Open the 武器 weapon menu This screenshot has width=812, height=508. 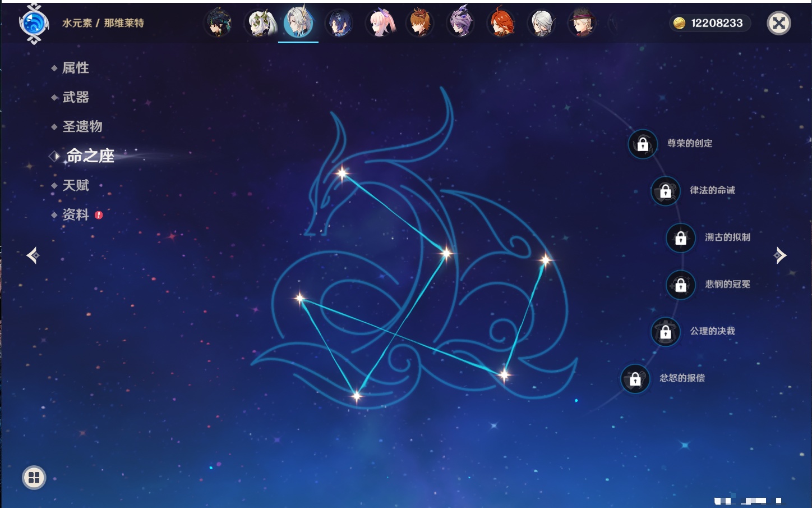(76, 97)
